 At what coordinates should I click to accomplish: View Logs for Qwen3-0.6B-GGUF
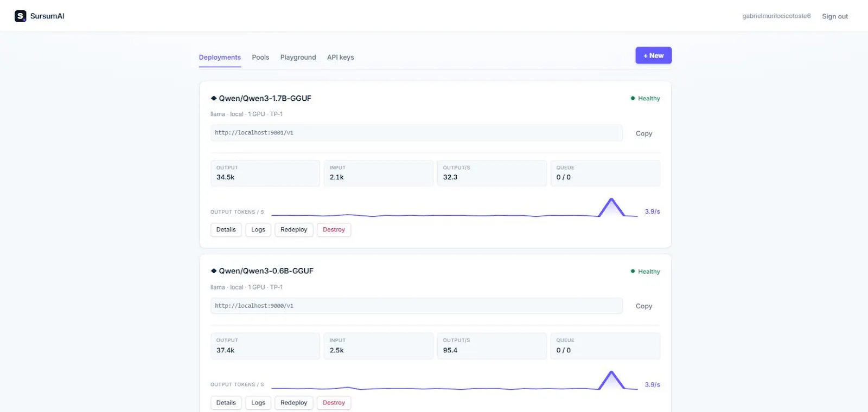coord(258,403)
